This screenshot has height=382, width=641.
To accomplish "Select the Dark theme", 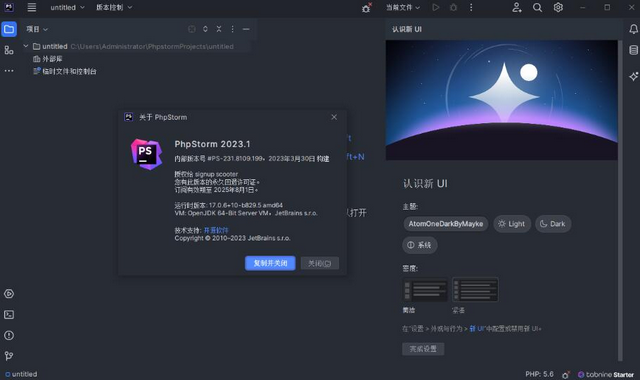I will (553, 224).
